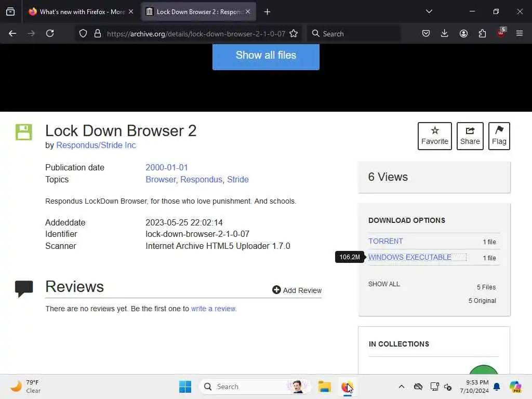Open Firefox View tab overview icon
This screenshot has width=532, height=399.
tap(10, 11)
